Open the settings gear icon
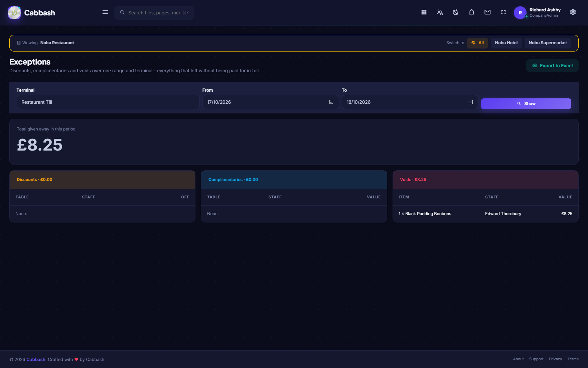 [x=573, y=12]
